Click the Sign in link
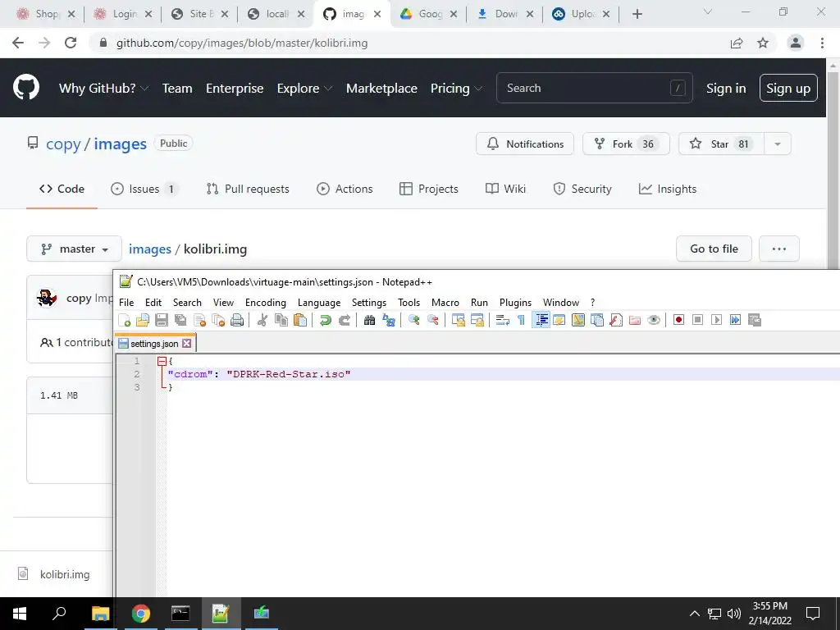The height and width of the screenshot is (630, 840). (726, 89)
